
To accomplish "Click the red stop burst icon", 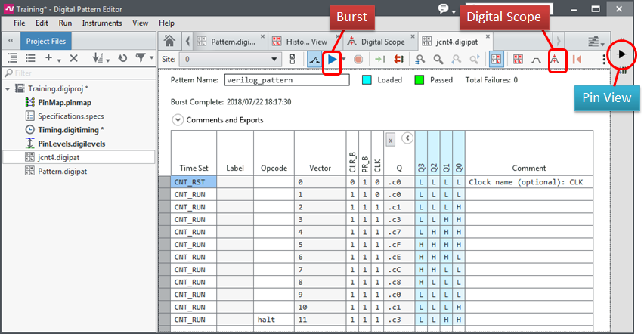I will 358,60.
